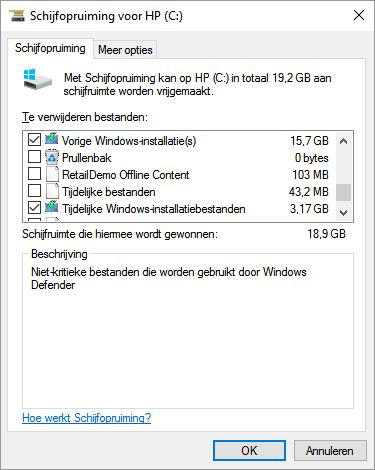
Task: Switch to the Meer opties tab
Action: pos(125,50)
